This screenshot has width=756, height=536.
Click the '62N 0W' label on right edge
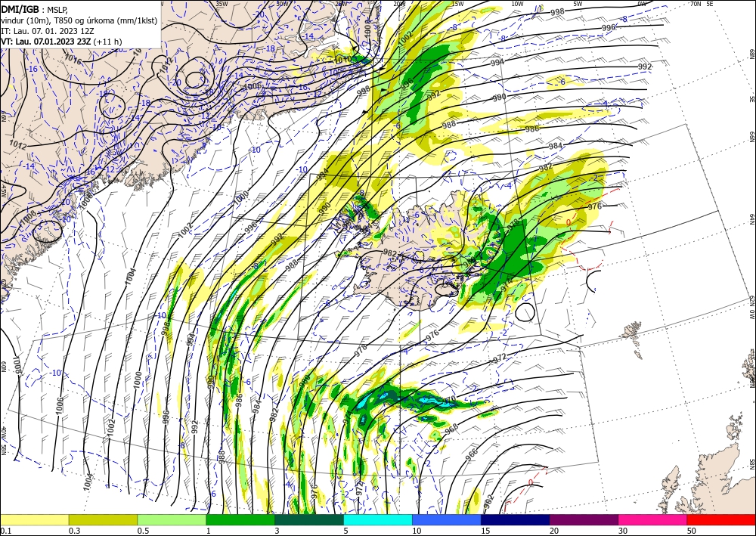click(x=751, y=308)
